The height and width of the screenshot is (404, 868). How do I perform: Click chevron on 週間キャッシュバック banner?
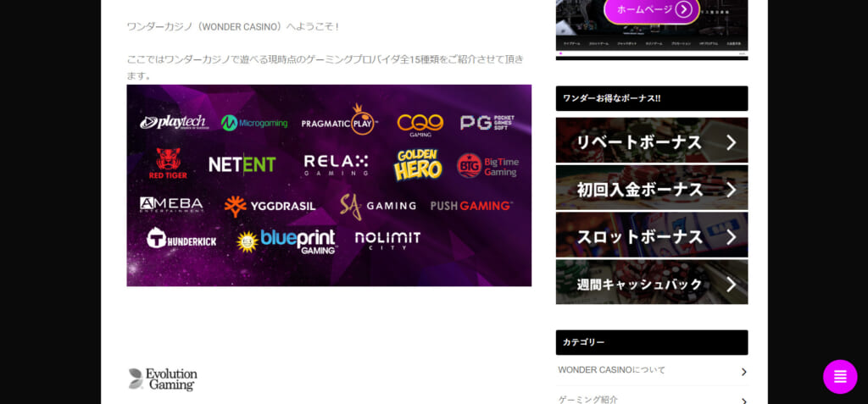(732, 285)
